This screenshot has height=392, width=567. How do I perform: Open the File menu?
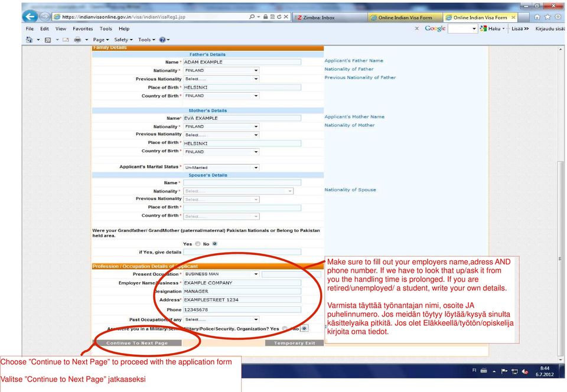[30, 28]
